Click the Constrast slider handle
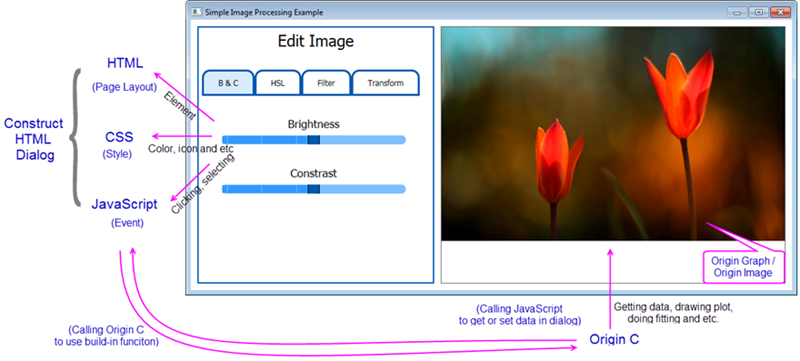The height and width of the screenshot is (361, 800). click(x=314, y=189)
